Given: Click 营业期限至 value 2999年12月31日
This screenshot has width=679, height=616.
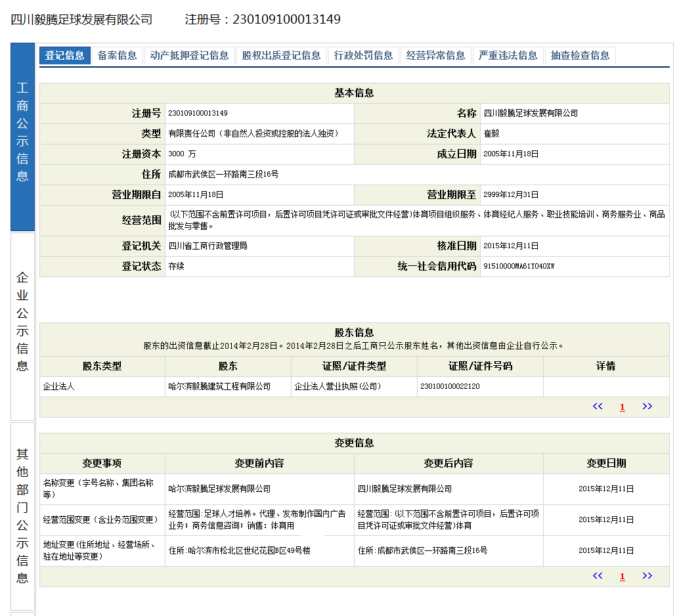Looking at the screenshot, I should (511, 194).
